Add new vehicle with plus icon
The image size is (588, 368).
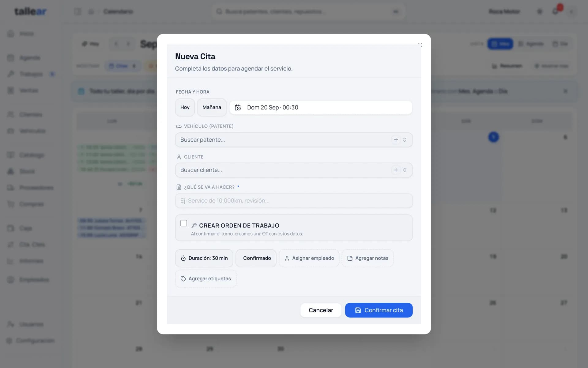(x=396, y=140)
